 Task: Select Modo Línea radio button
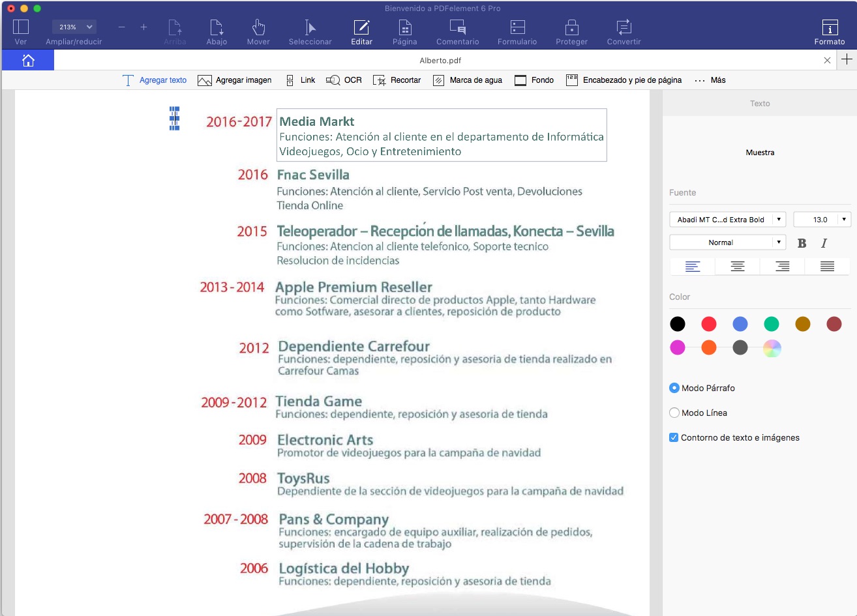(674, 413)
